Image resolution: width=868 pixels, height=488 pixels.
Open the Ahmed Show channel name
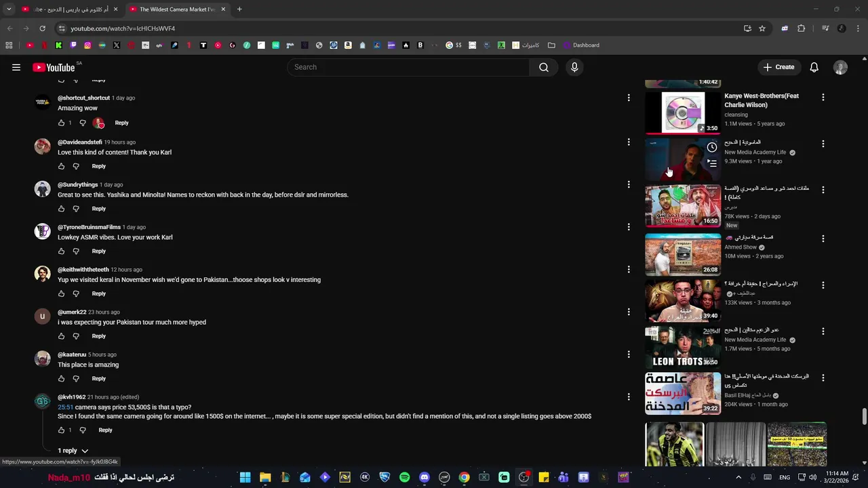741,247
